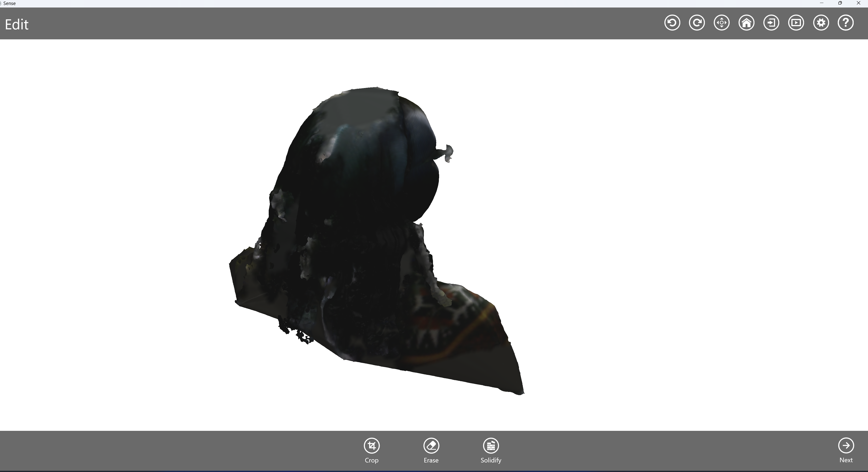The image size is (868, 472).
Task: Click the 'Edit' page heading
Action: pyautogui.click(x=17, y=25)
